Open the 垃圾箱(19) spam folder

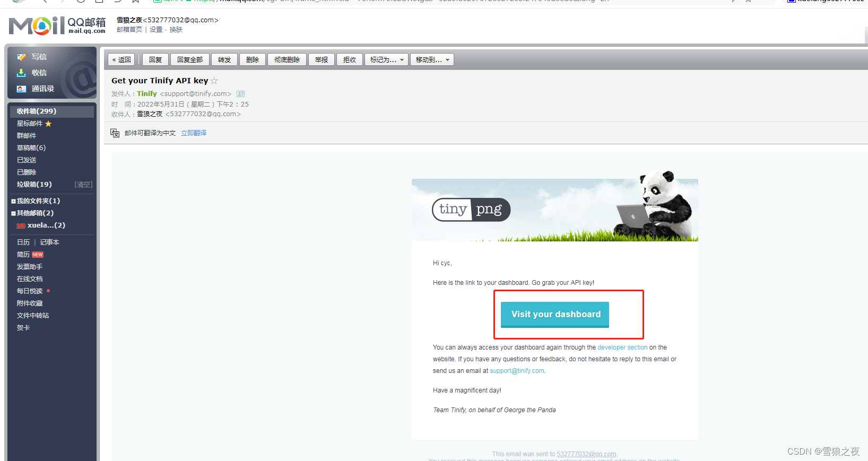tap(34, 185)
